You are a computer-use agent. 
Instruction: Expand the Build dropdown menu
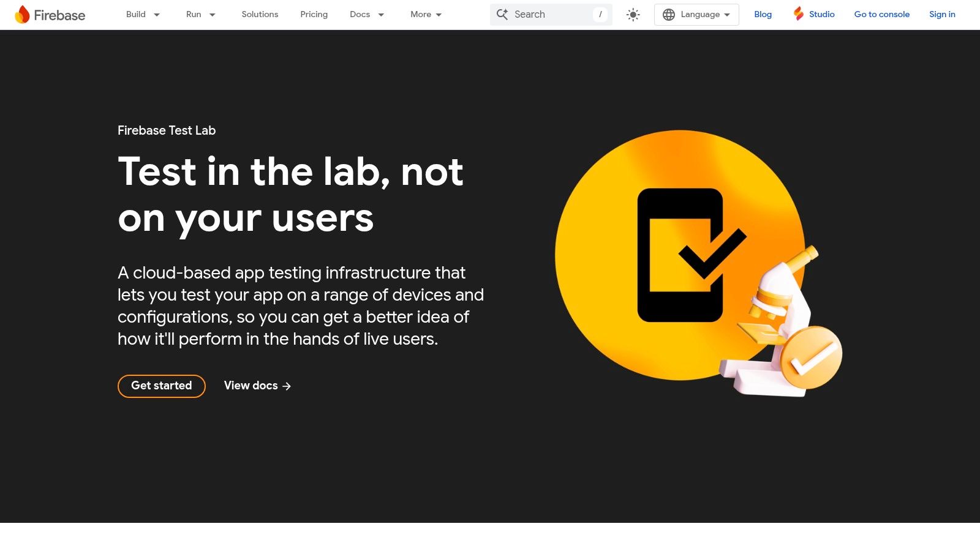[x=143, y=14]
